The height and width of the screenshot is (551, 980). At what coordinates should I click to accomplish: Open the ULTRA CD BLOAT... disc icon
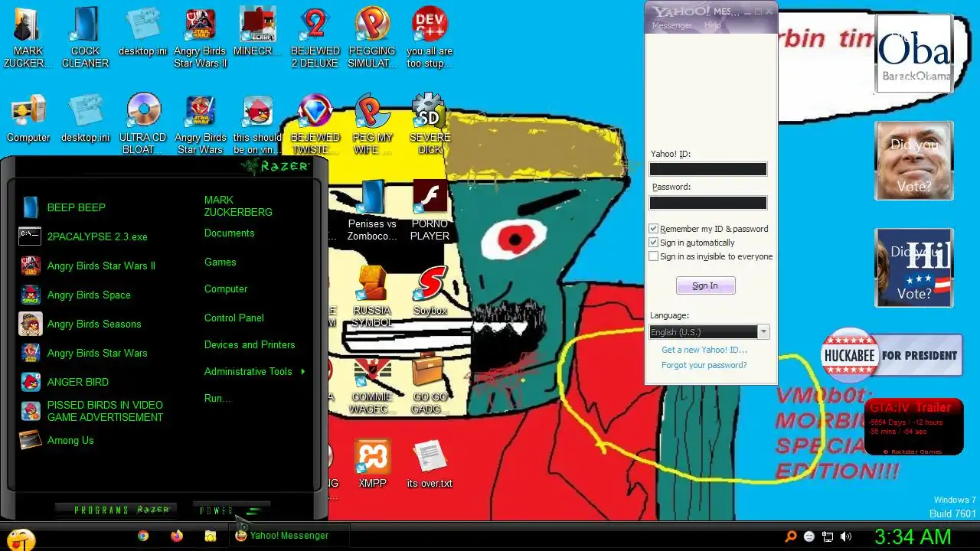[x=143, y=124]
